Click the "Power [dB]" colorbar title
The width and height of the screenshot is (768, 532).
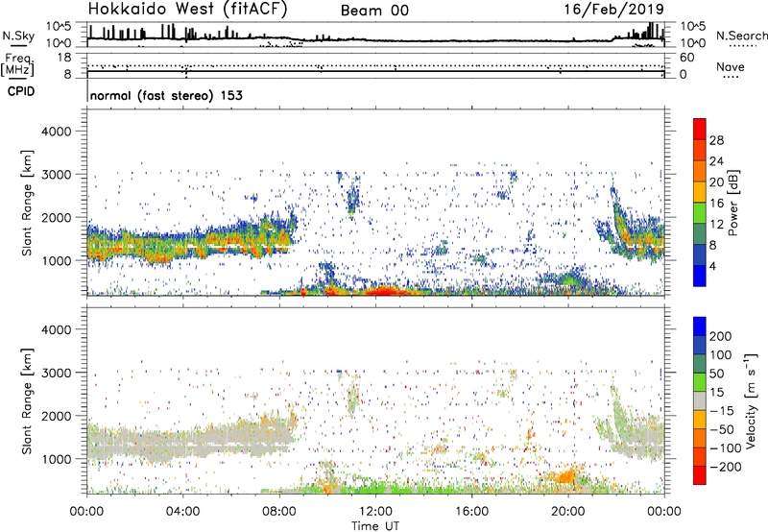click(x=732, y=203)
